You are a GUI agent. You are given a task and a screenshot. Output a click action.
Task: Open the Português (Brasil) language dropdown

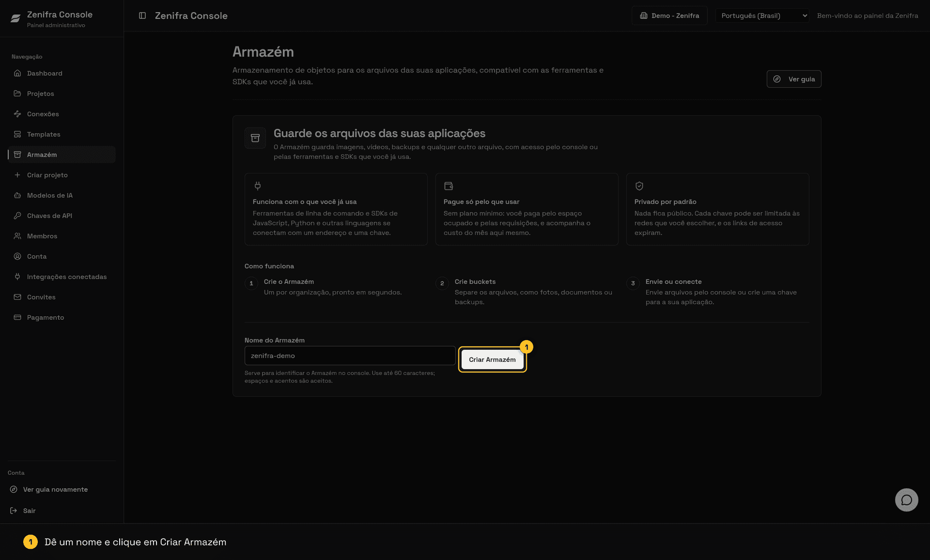point(762,16)
